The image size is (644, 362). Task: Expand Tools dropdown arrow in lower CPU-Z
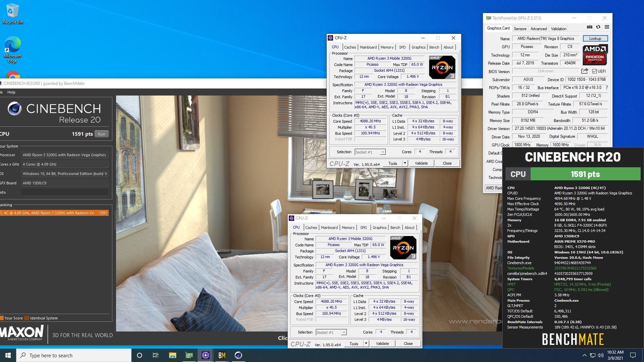pyautogui.click(x=366, y=344)
